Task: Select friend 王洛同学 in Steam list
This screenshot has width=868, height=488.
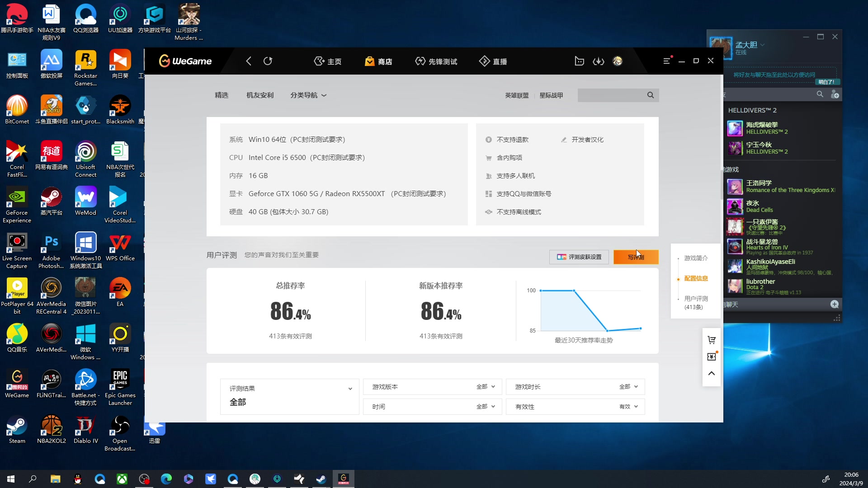Action: click(x=782, y=187)
